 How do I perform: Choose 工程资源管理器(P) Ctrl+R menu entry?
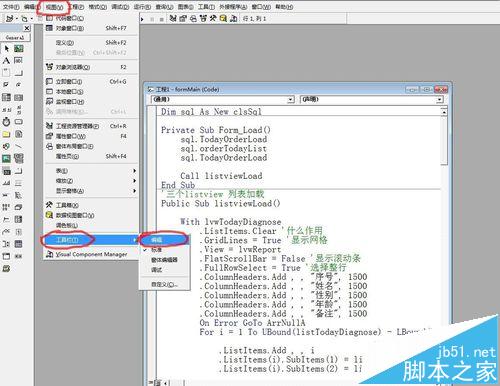[91, 126]
